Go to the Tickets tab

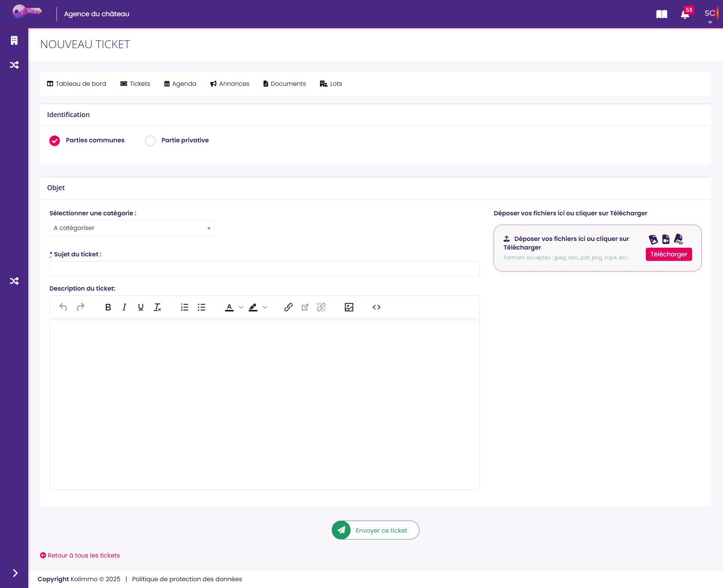[135, 84]
